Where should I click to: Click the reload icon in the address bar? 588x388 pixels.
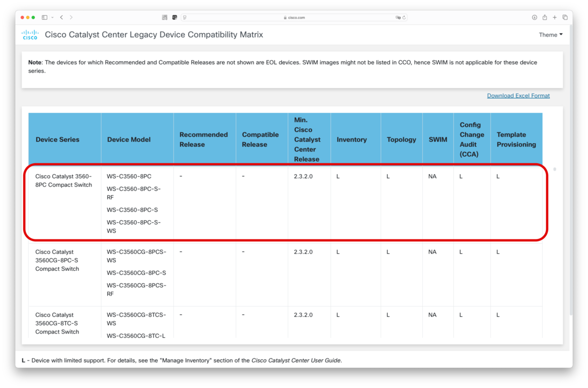[x=404, y=17]
